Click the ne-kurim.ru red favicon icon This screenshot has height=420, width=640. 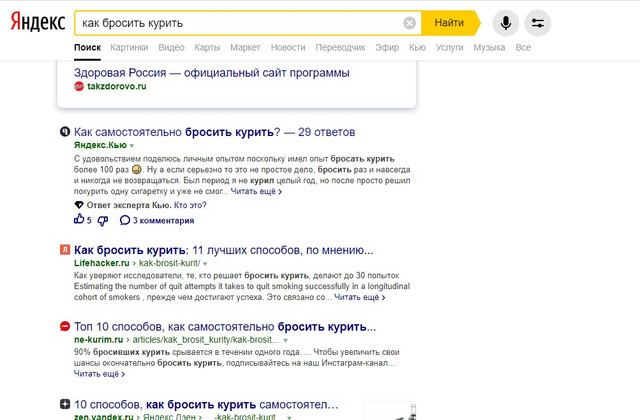point(64,326)
